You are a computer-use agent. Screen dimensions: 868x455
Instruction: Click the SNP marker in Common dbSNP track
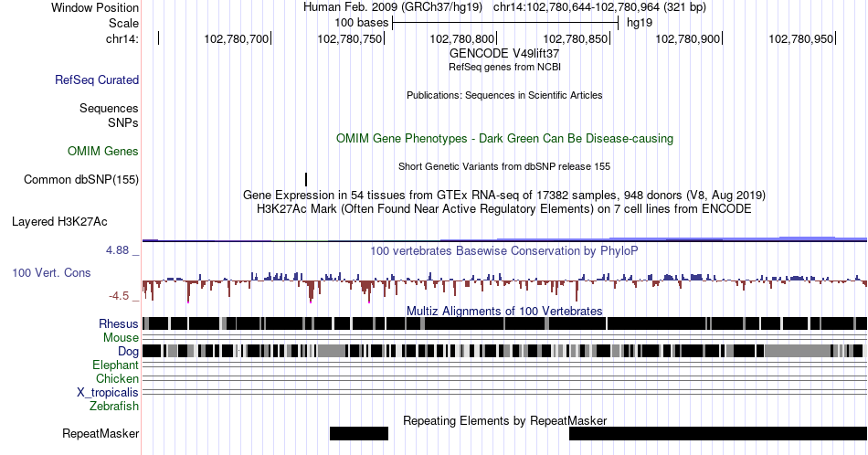click(x=306, y=179)
